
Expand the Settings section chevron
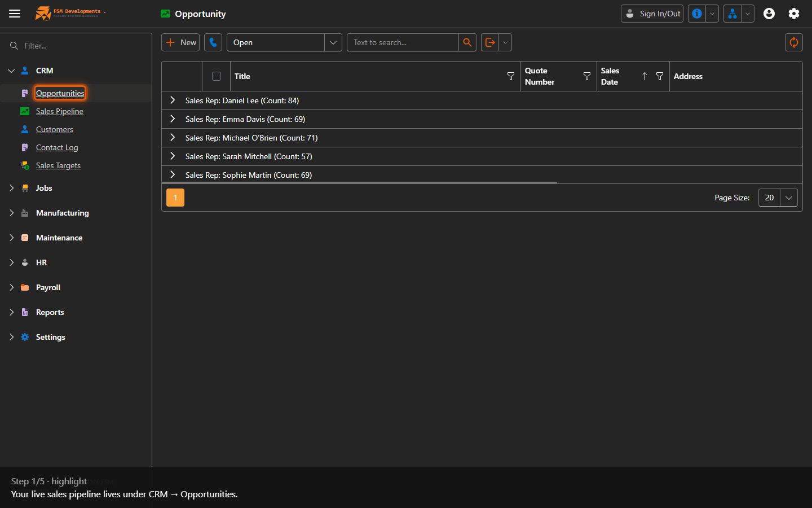click(11, 337)
